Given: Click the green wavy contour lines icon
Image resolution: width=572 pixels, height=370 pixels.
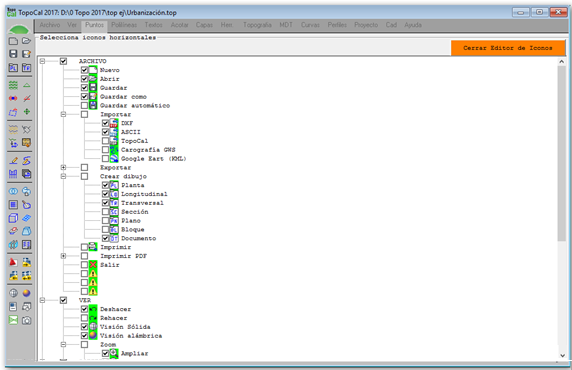Looking at the screenshot, I should tap(13, 85).
